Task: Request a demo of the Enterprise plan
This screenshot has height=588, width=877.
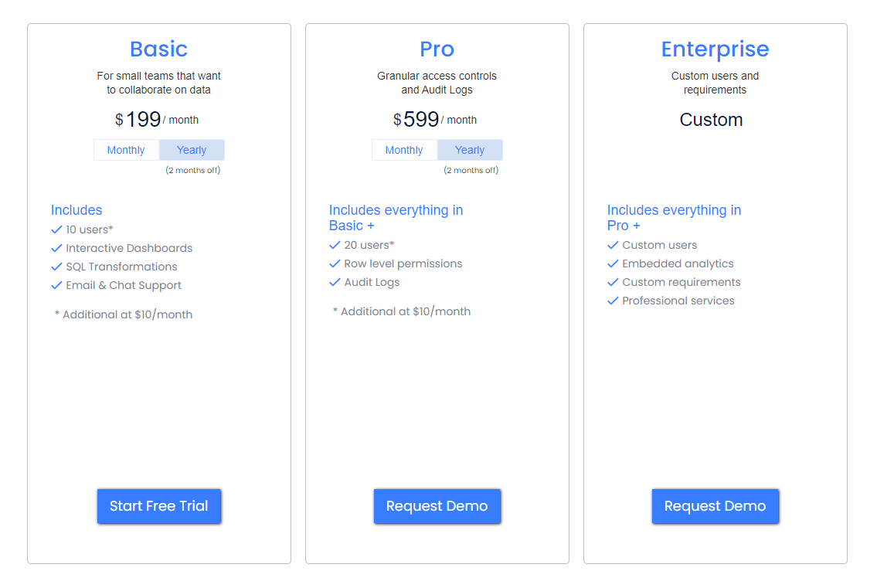Action: (x=715, y=506)
